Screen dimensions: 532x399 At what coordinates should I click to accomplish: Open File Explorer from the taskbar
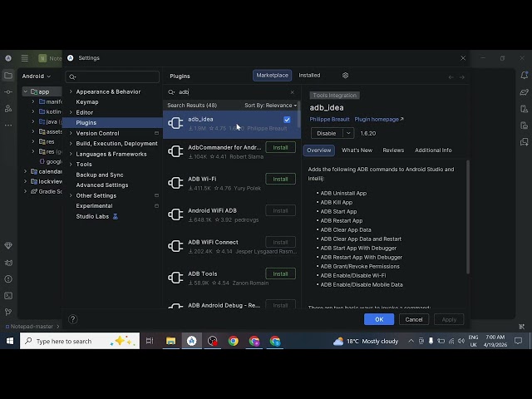point(170,341)
